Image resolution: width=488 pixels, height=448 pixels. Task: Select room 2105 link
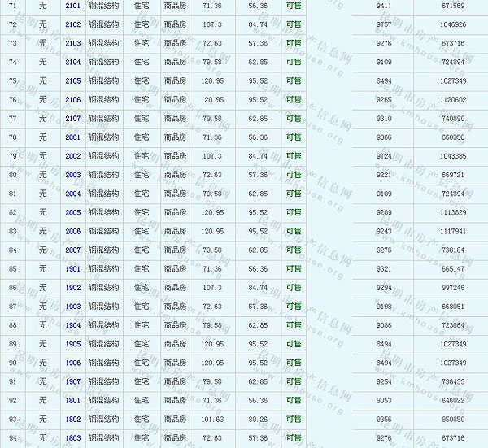click(72, 80)
